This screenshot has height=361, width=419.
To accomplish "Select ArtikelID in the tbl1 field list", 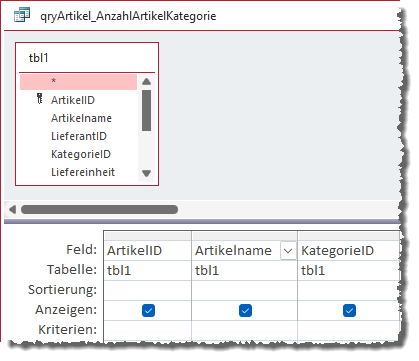I will pos(73,100).
